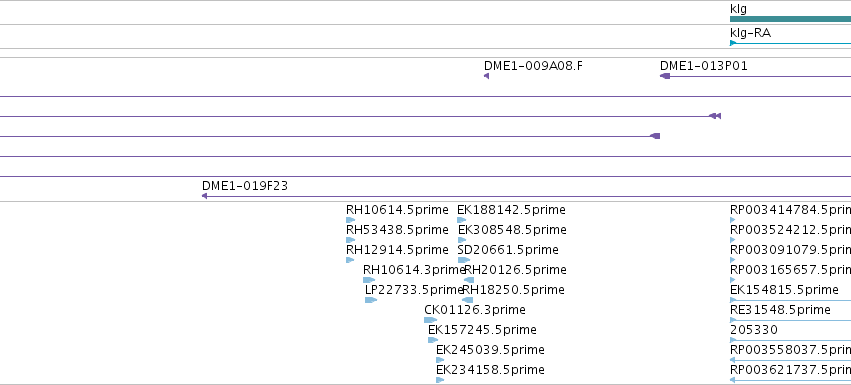851x385 pixels.
Task: Select the klg gene bar
Action: [790, 19]
